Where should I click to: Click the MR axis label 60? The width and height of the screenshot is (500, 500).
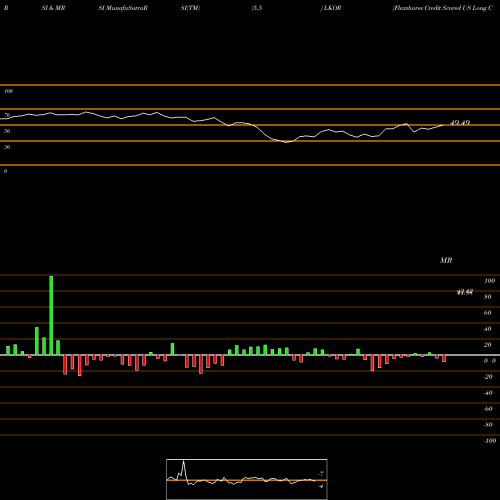pyautogui.click(x=488, y=313)
